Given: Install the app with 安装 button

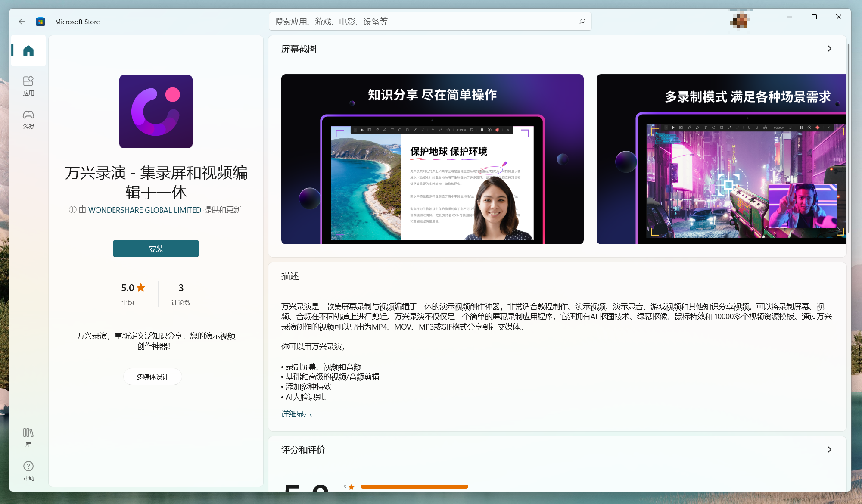Looking at the screenshot, I should [156, 249].
